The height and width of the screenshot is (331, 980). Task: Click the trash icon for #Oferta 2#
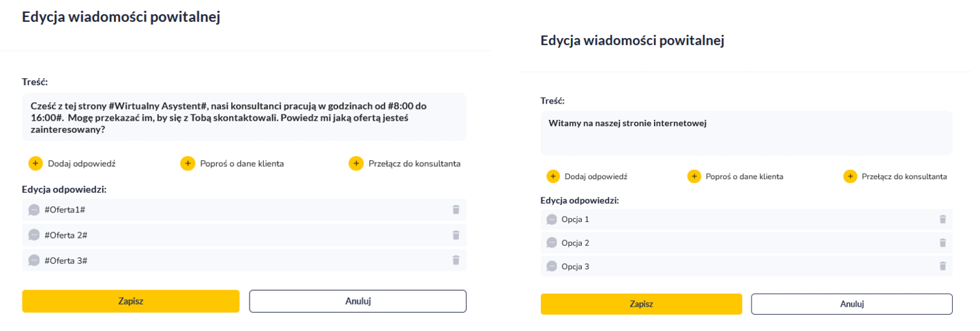456,235
